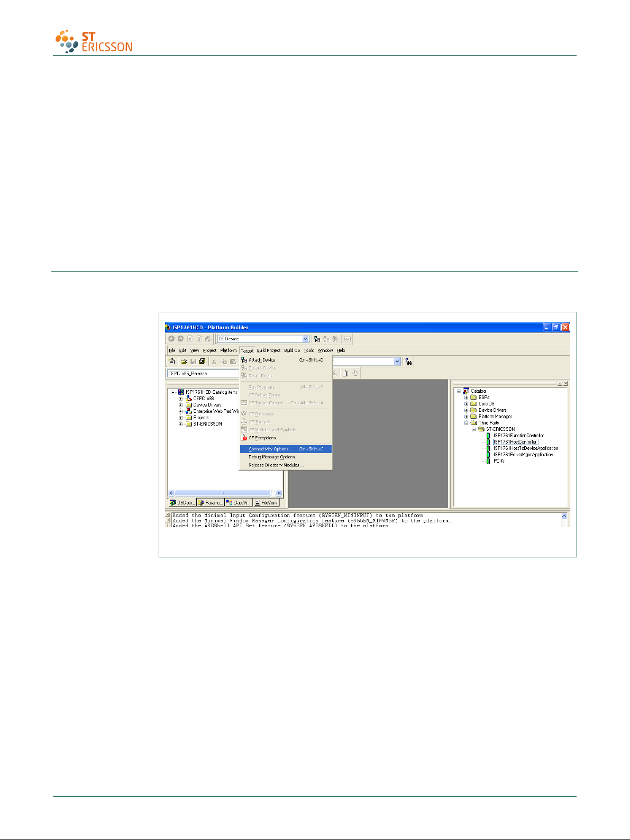Open the Tools menu
The width and height of the screenshot is (630, 840).
[x=309, y=350]
